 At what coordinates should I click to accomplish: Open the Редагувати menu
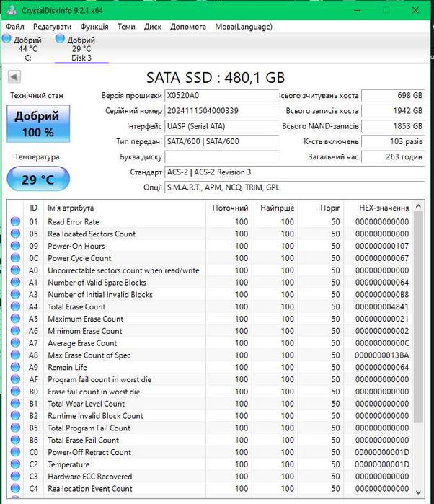click(52, 27)
